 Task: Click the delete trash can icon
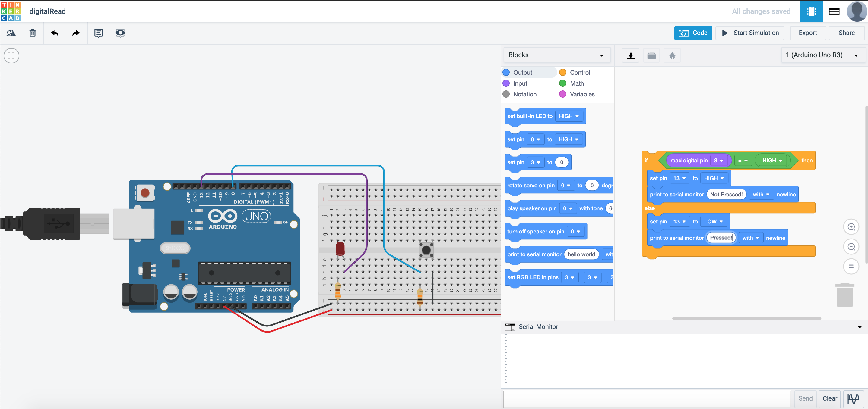(x=32, y=33)
